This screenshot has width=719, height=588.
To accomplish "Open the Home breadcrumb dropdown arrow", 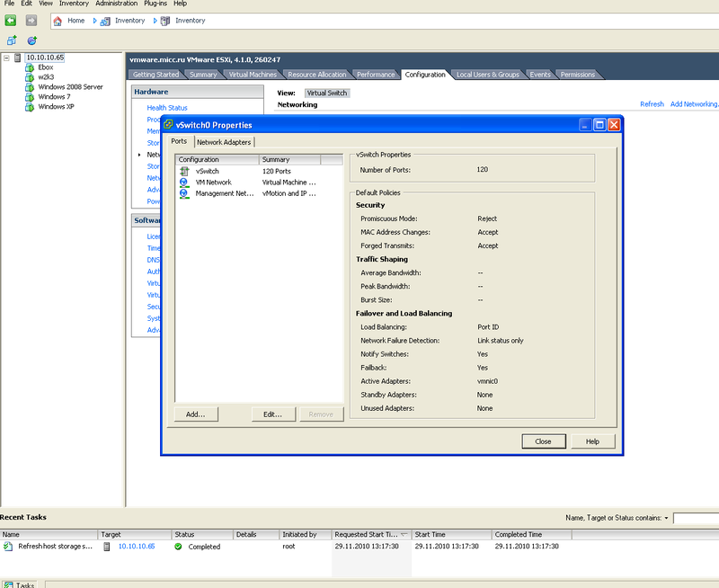I will (x=94, y=21).
